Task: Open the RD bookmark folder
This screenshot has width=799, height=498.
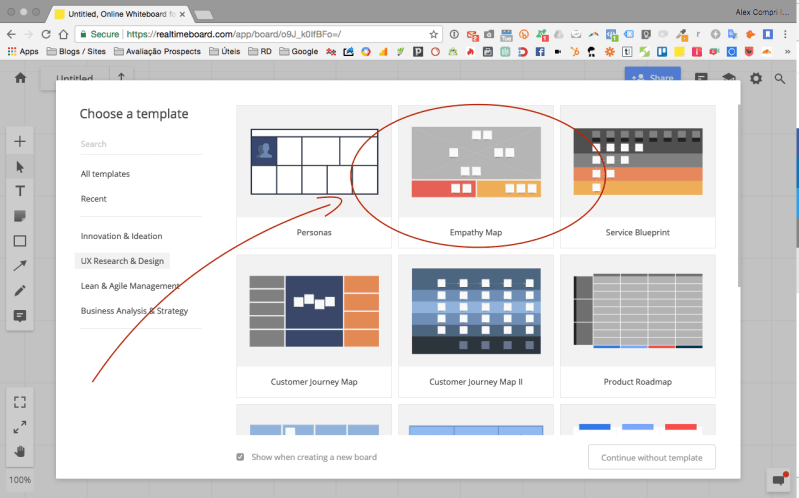Action: click(260, 51)
